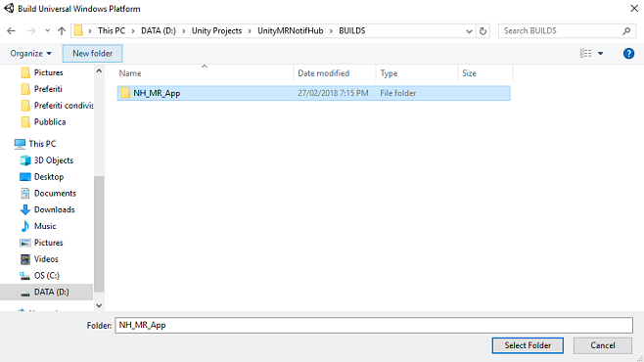Click the change view layout icon

[585, 54]
